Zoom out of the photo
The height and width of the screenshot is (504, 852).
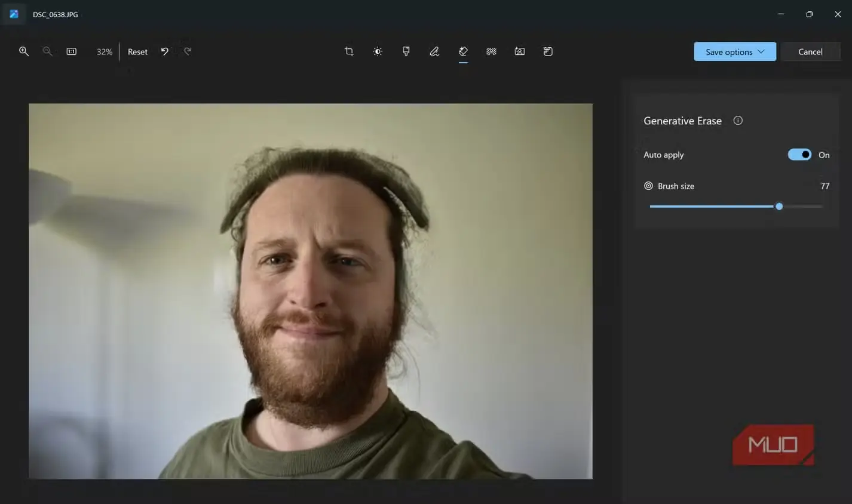pyautogui.click(x=47, y=51)
